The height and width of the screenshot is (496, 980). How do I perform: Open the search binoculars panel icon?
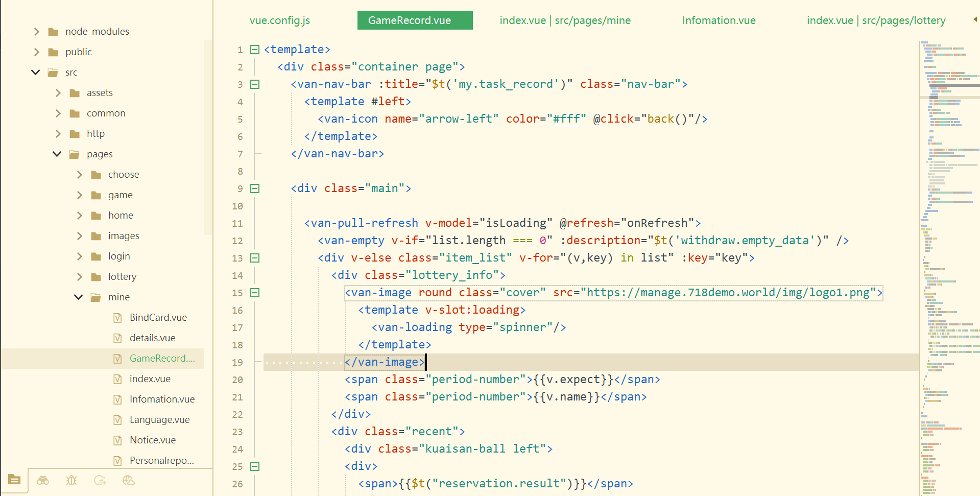click(43, 480)
